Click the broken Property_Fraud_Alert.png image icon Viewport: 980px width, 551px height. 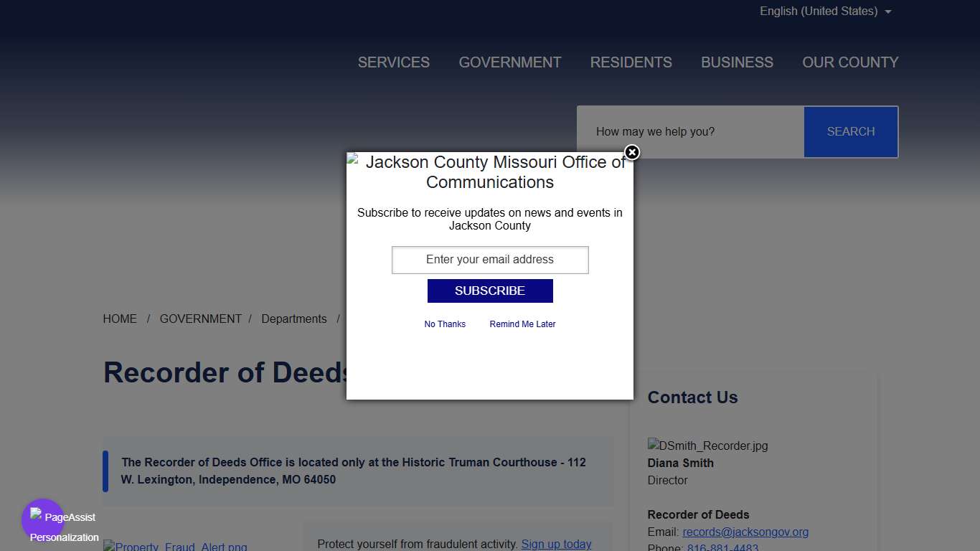tap(108, 546)
